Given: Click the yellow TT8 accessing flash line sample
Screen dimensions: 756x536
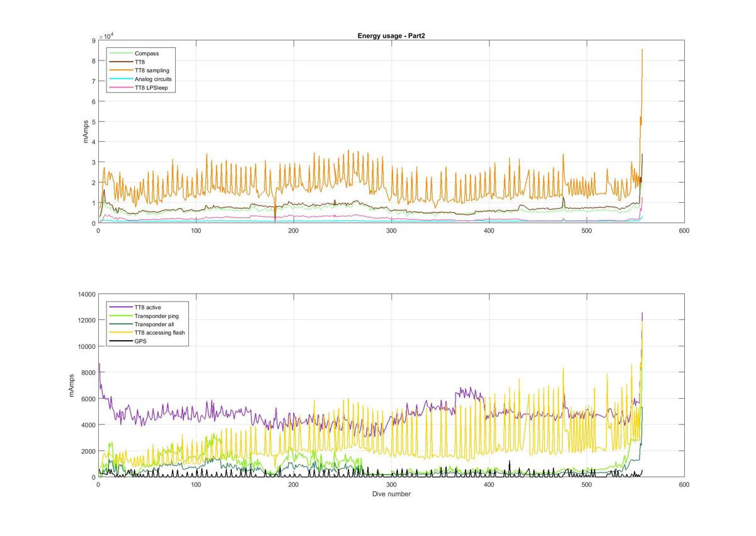Looking at the screenshot, I should (120, 333).
